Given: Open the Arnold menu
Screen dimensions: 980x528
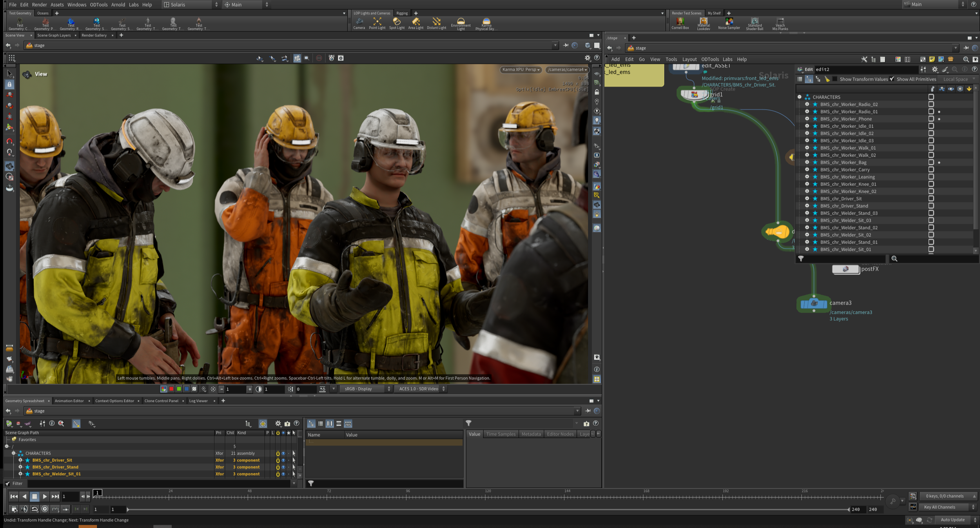Looking at the screenshot, I should (118, 5).
